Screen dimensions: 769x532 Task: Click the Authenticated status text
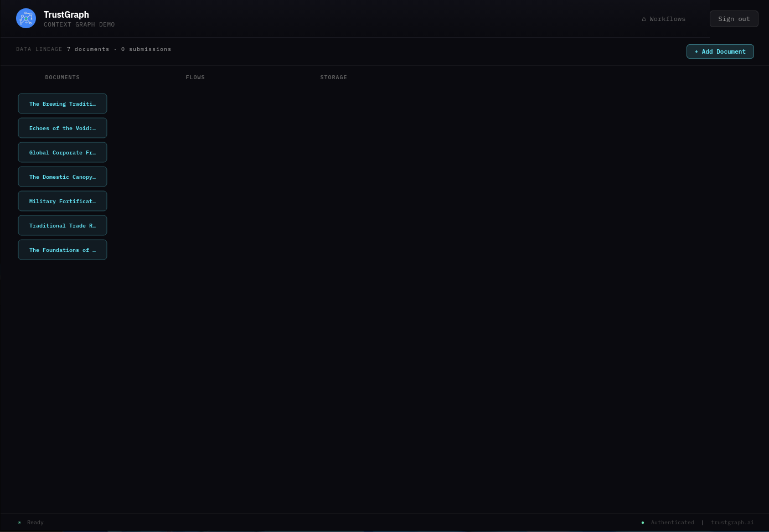(673, 523)
